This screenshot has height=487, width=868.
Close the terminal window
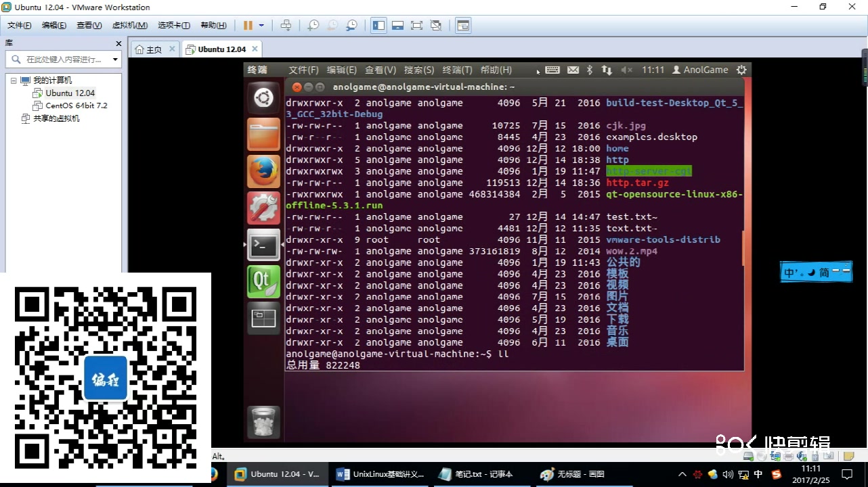click(296, 87)
